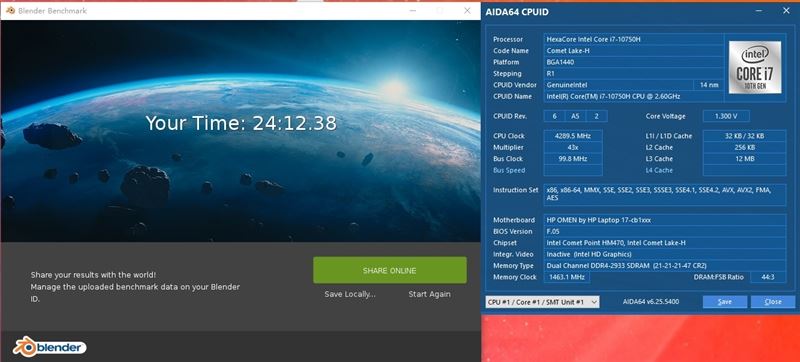Click the CPUID Rev. value A5

coord(575,116)
